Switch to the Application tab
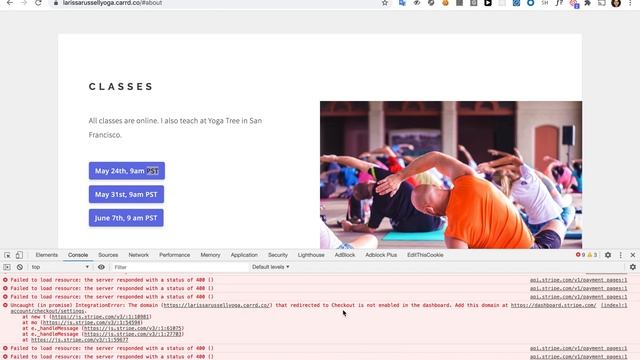The height and width of the screenshot is (360, 640). click(244, 255)
